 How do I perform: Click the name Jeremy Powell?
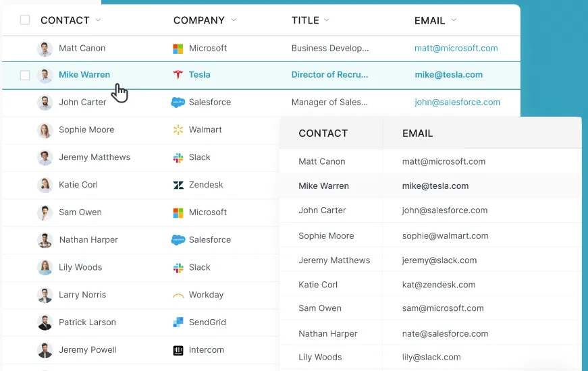click(x=88, y=349)
